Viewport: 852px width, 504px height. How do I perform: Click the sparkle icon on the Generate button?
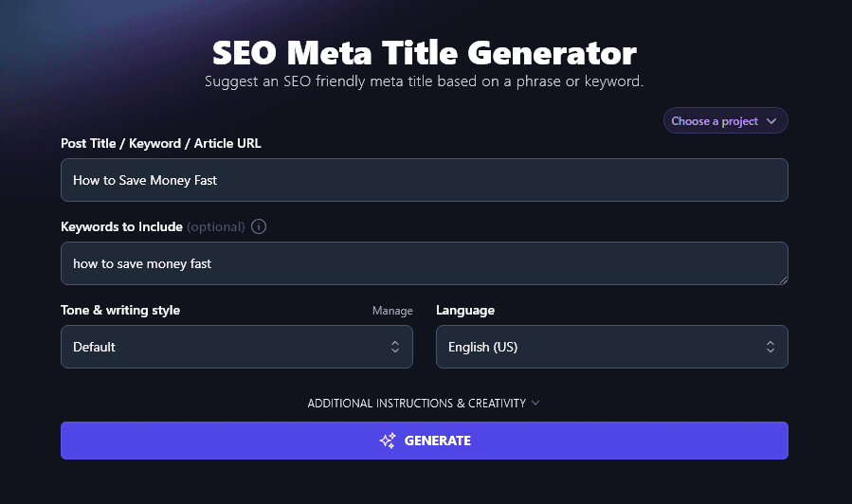click(387, 441)
